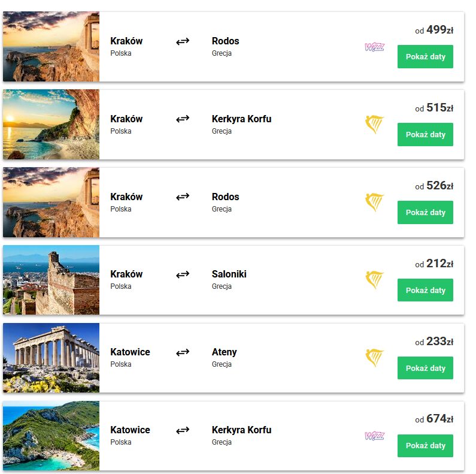Show dates for 526zł Rodos flight

click(425, 213)
